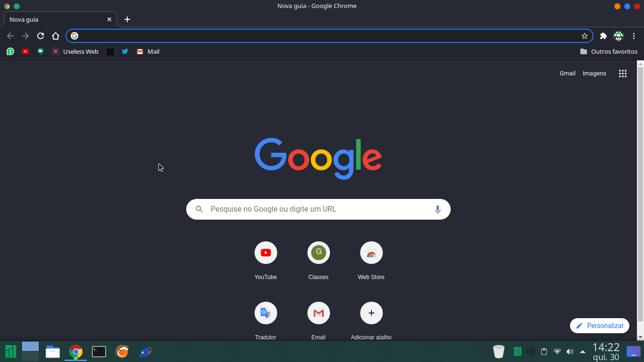The height and width of the screenshot is (362, 644).
Task: Open the trash in the panel
Action: pos(499,352)
